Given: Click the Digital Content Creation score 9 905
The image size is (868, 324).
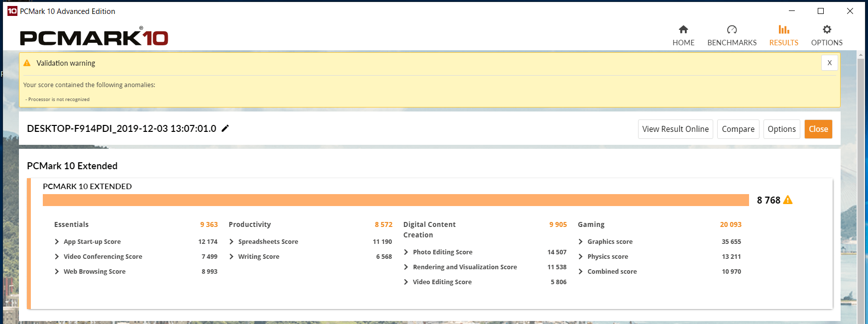Looking at the screenshot, I should 558,224.
